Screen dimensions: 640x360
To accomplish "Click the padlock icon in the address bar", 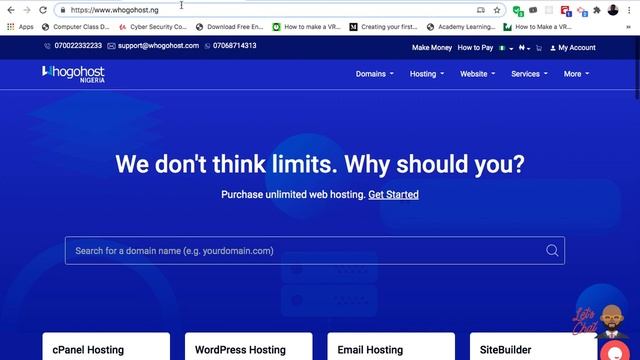I will [x=63, y=10].
